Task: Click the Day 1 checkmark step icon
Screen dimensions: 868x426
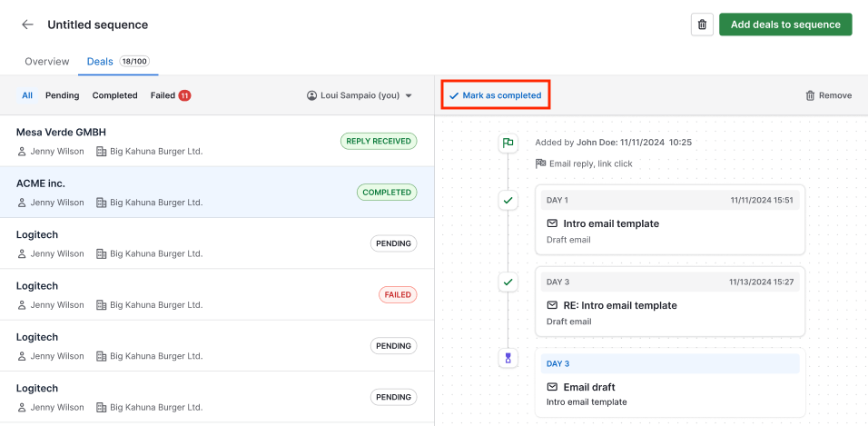Action: click(508, 200)
